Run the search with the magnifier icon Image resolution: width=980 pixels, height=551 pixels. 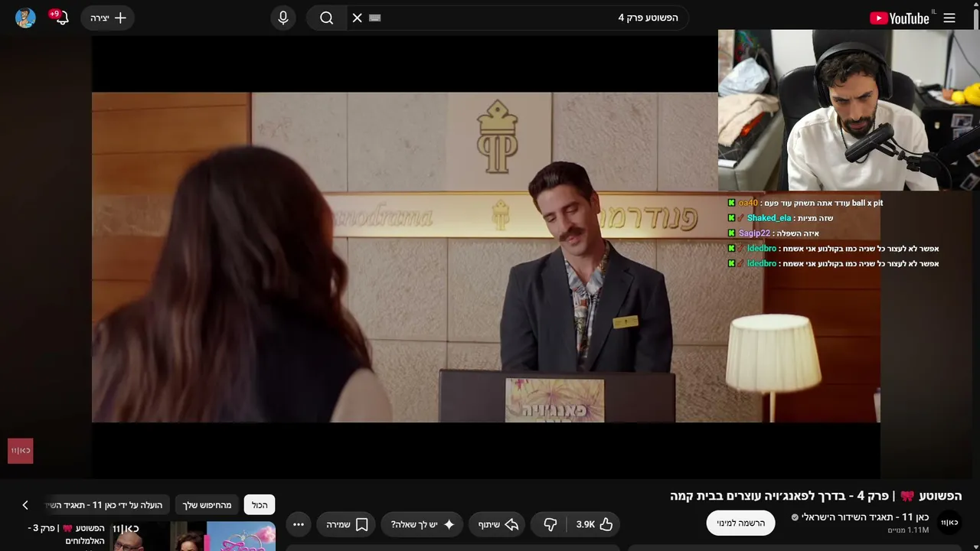point(327,18)
